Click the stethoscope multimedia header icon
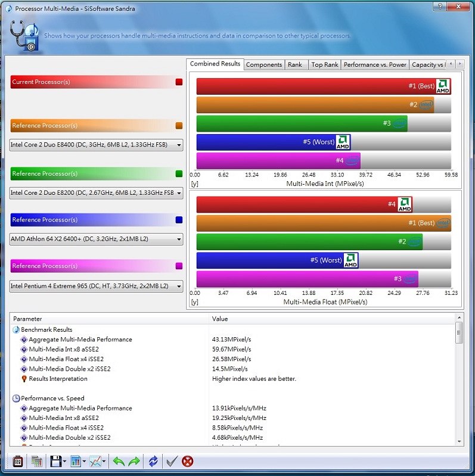475x476 pixels. pos(24,35)
